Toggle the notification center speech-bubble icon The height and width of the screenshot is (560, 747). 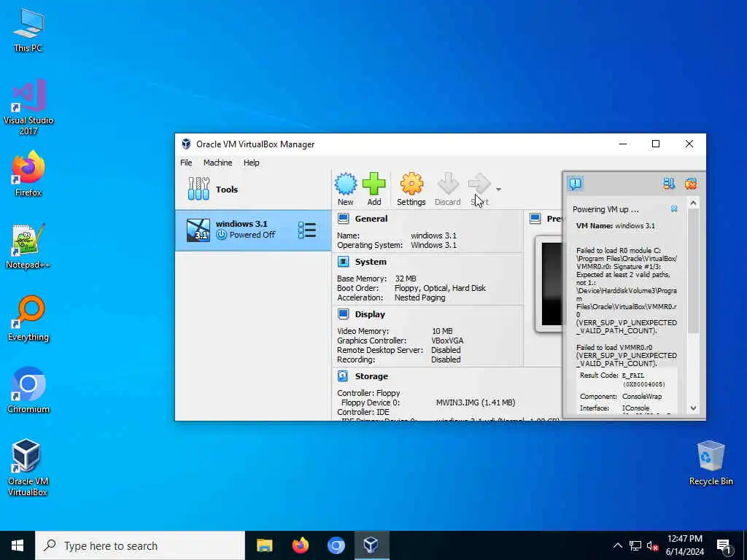tap(576, 183)
